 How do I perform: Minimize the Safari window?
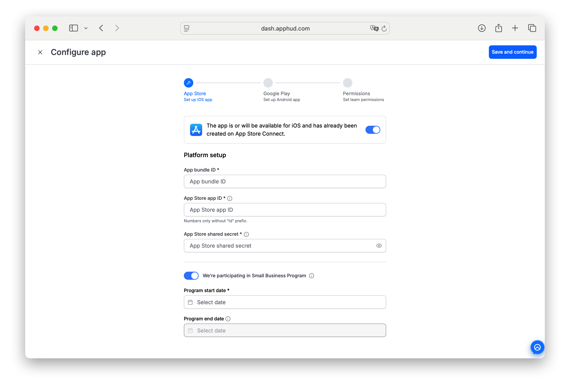[46, 28]
